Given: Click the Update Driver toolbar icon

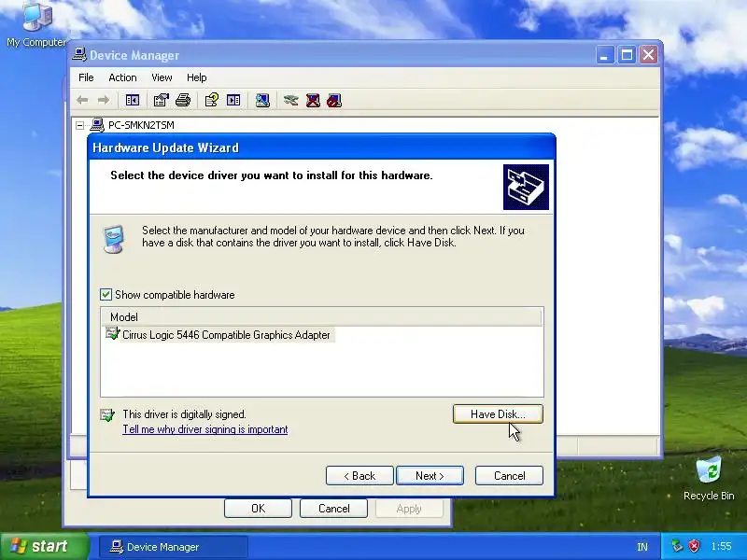Looking at the screenshot, I should tap(290, 101).
